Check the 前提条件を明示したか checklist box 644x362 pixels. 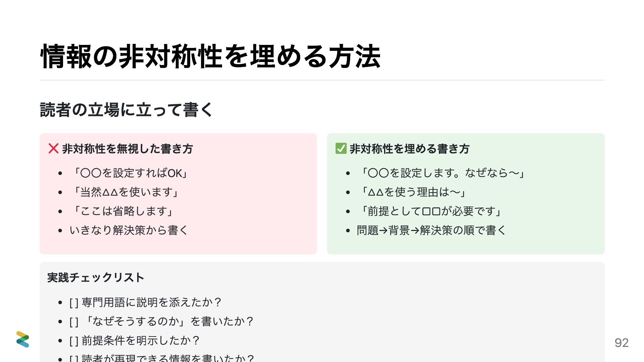(74, 341)
